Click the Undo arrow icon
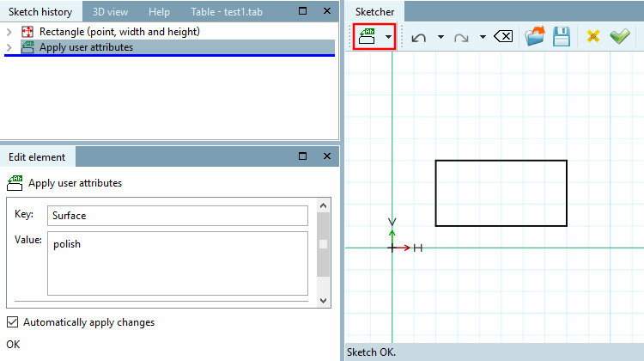 418,38
